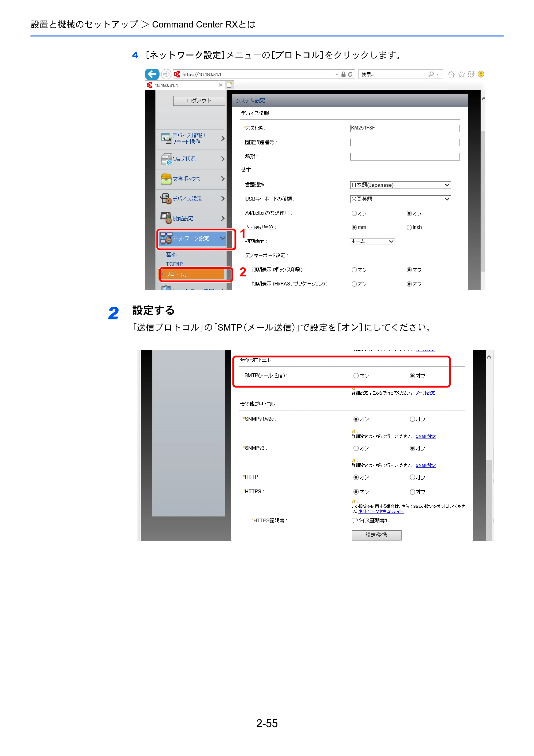Open the プロトコル submenu item
534x756 pixels.
pyautogui.click(x=177, y=274)
